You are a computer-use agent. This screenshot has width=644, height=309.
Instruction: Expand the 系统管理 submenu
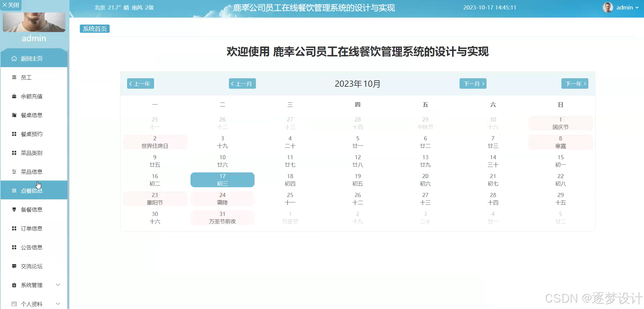point(34,285)
